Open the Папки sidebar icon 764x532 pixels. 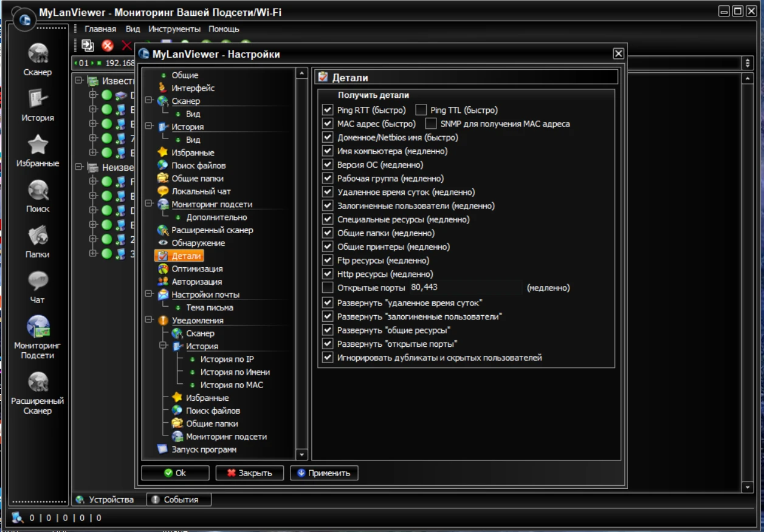tap(38, 236)
